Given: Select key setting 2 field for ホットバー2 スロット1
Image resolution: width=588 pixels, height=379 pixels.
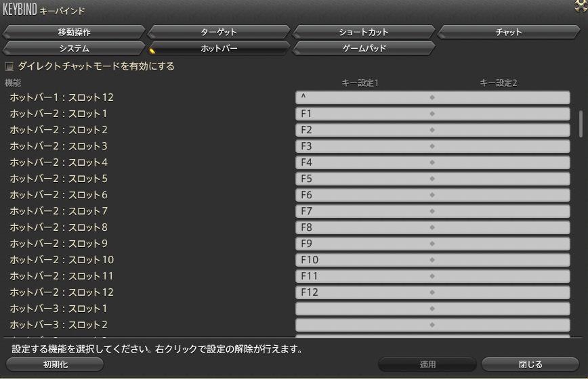Looking at the screenshot, I should (x=501, y=114).
